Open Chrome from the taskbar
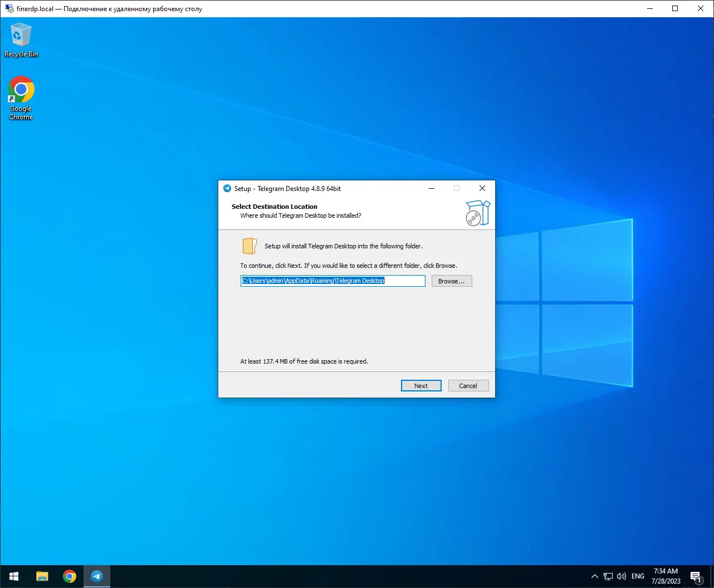 (70, 576)
